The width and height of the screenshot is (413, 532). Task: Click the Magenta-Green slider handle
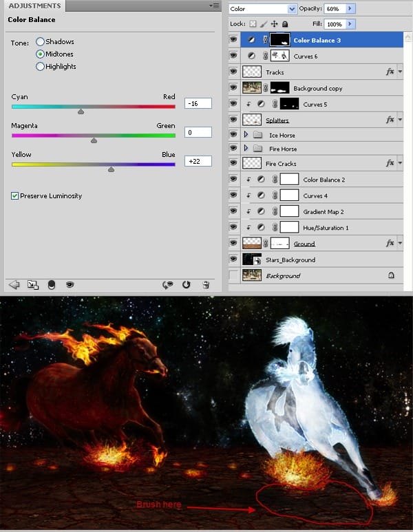tap(94, 140)
